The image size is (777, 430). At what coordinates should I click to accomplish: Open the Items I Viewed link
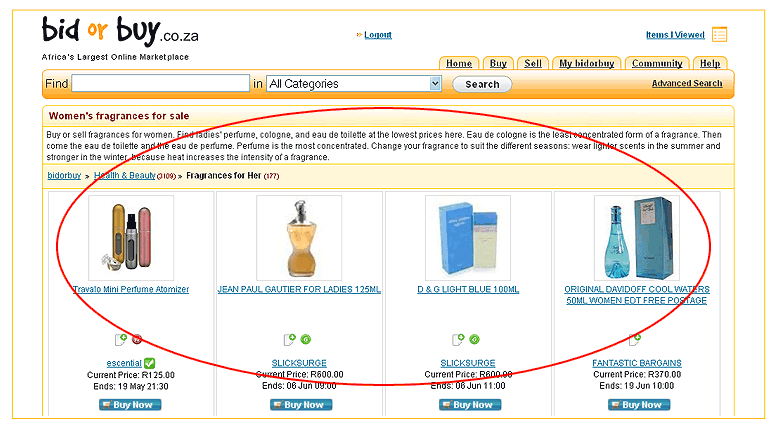pos(675,35)
